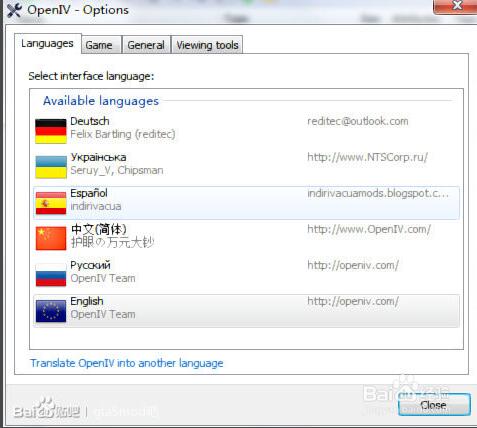
Task: Click the Spanish flag icon
Action: click(x=51, y=203)
